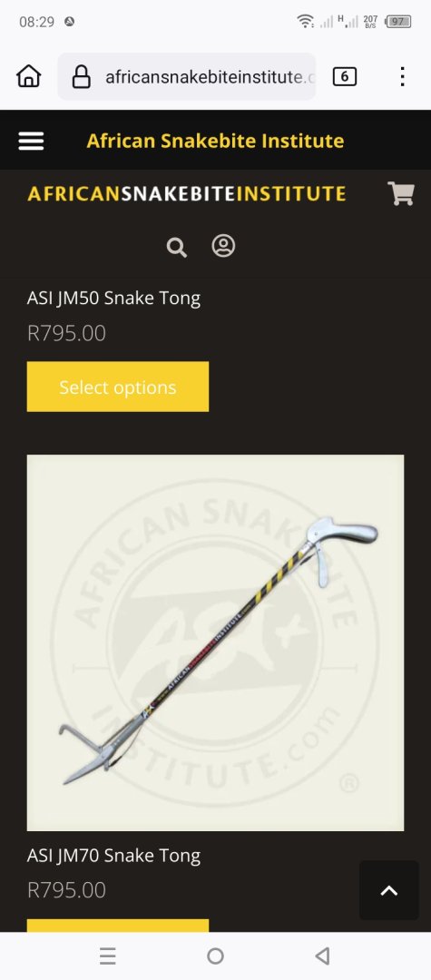Tap the African Snakebite Institute header title

coord(215,141)
